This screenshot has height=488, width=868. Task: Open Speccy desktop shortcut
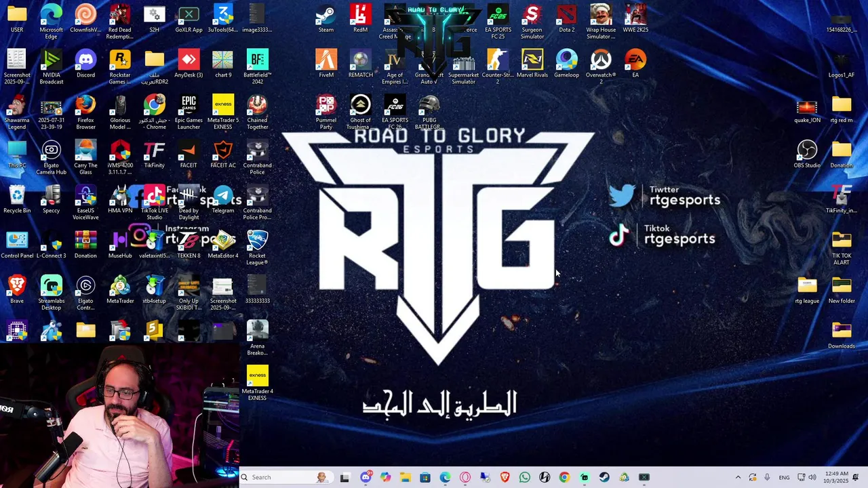point(52,199)
